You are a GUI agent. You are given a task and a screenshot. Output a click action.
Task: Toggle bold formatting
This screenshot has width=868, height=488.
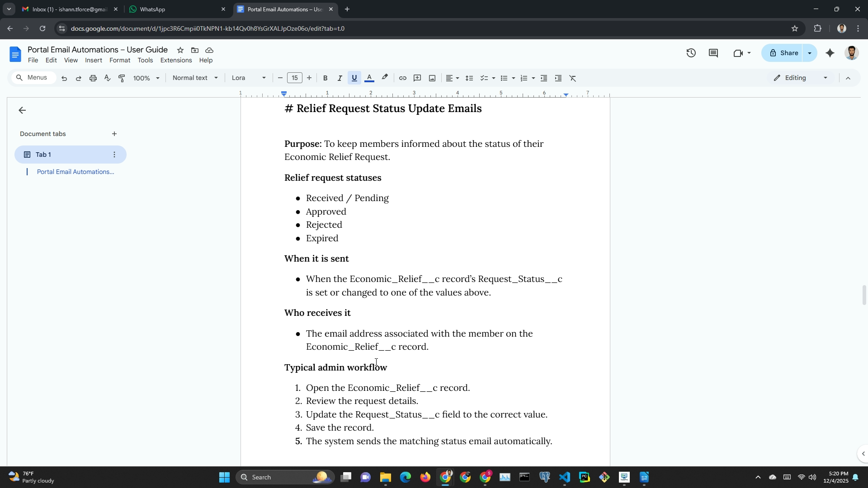click(x=325, y=78)
